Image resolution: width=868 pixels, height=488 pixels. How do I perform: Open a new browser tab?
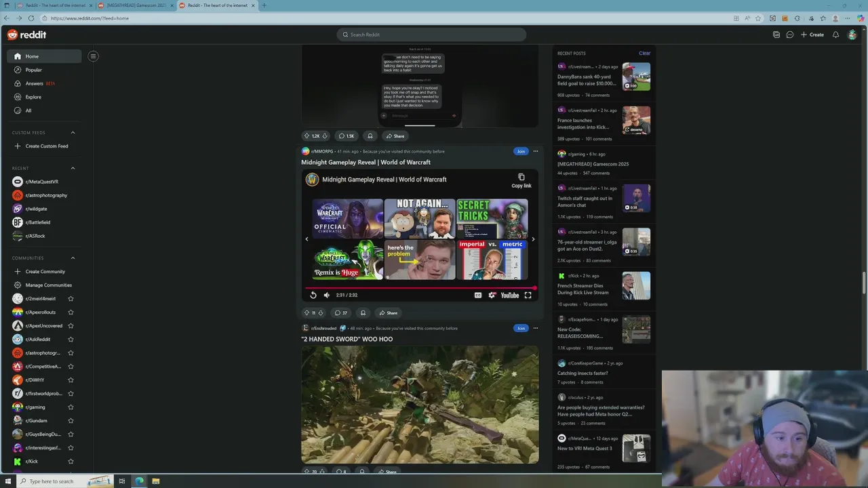(264, 5)
